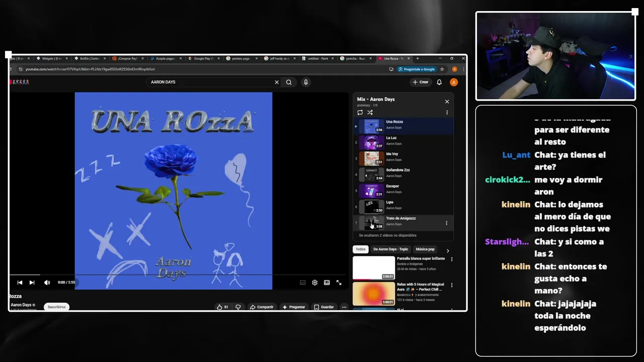Skip to the previous video

pyautogui.click(x=20, y=283)
